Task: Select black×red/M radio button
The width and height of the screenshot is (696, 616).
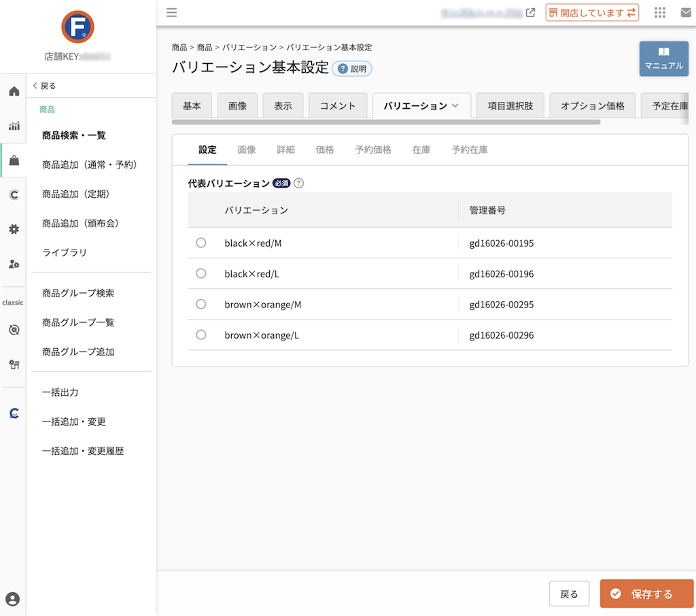Action: click(x=201, y=243)
